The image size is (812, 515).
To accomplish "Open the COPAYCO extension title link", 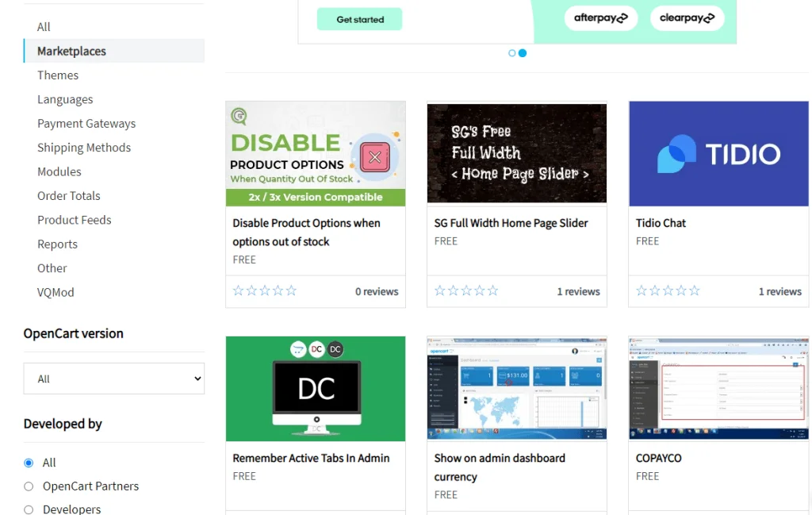I will [x=658, y=458].
